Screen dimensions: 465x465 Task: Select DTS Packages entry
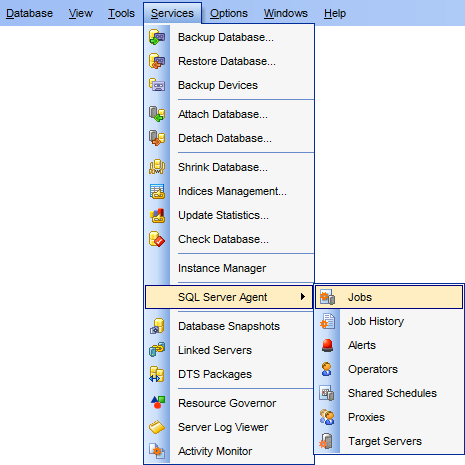[229, 374]
